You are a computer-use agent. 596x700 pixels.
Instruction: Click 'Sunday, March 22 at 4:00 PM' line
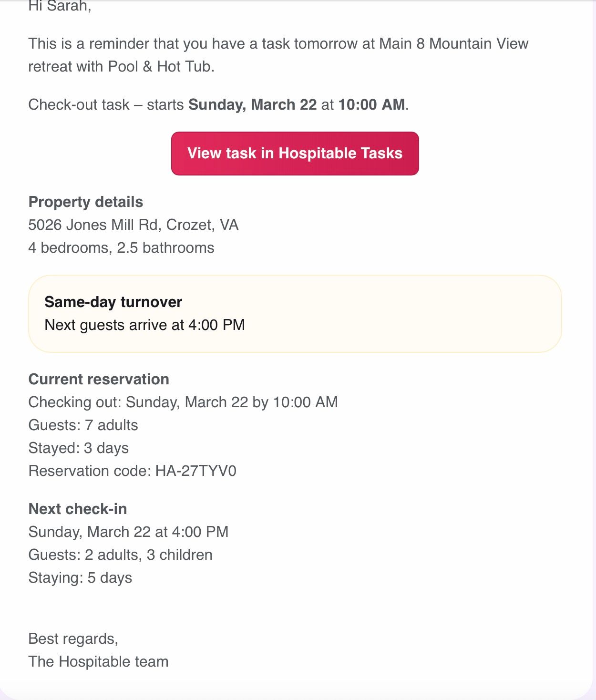(129, 532)
